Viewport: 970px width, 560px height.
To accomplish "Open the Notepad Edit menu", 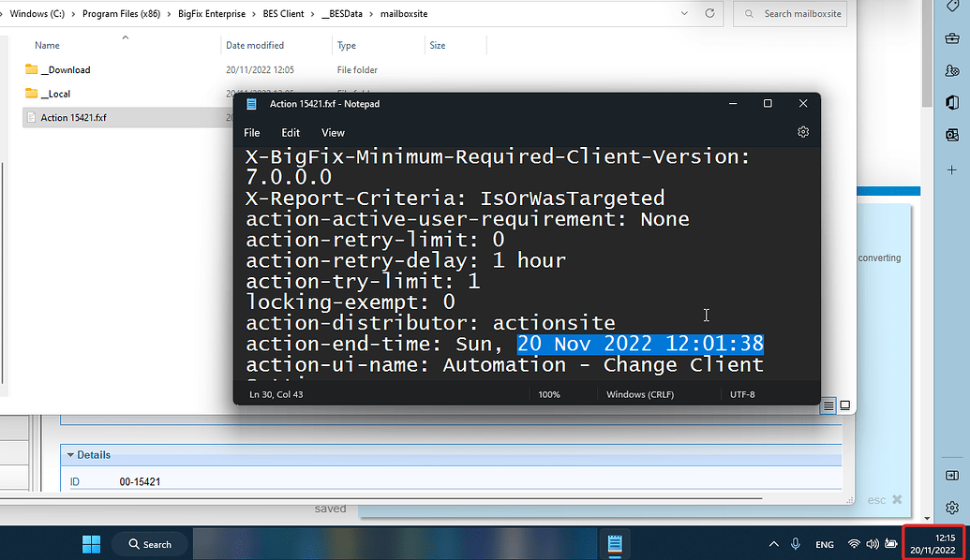I will tap(291, 133).
